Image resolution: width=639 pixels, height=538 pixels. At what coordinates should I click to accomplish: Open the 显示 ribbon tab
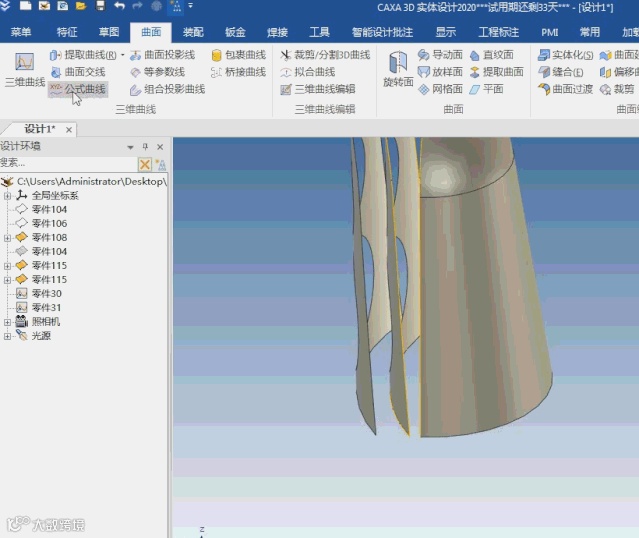click(x=445, y=32)
